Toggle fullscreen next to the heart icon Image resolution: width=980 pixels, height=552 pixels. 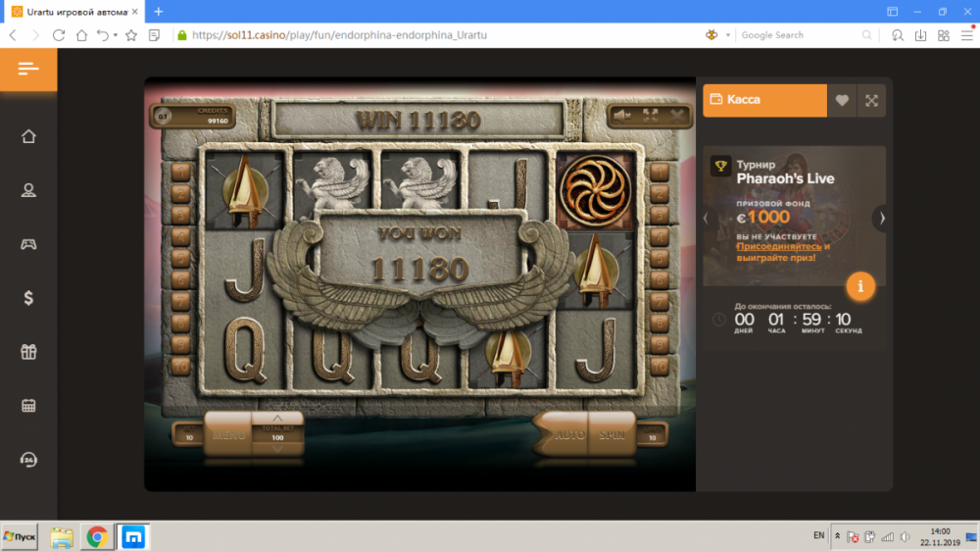(x=871, y=100)
